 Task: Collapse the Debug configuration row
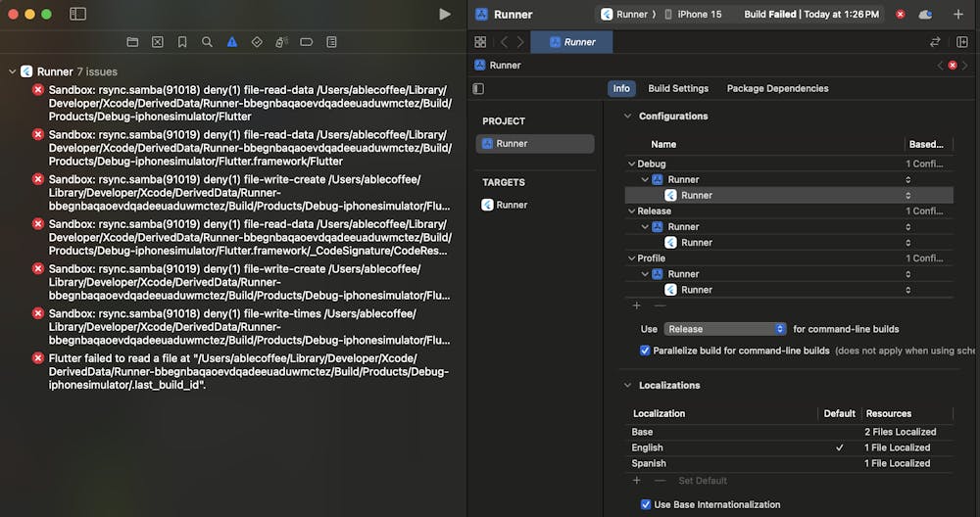(x=631, y=164)
